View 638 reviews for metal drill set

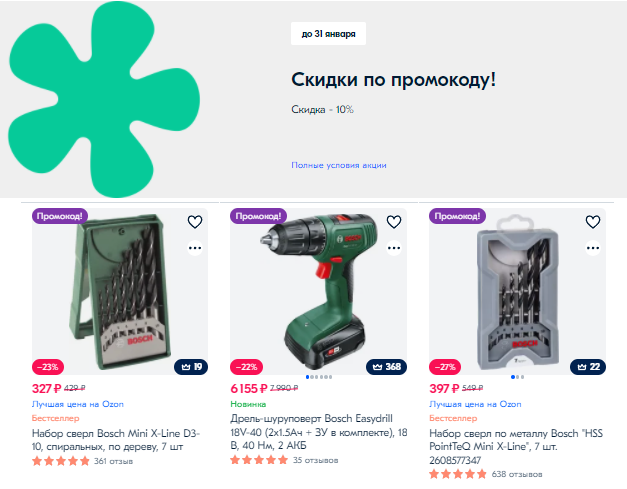517,474
